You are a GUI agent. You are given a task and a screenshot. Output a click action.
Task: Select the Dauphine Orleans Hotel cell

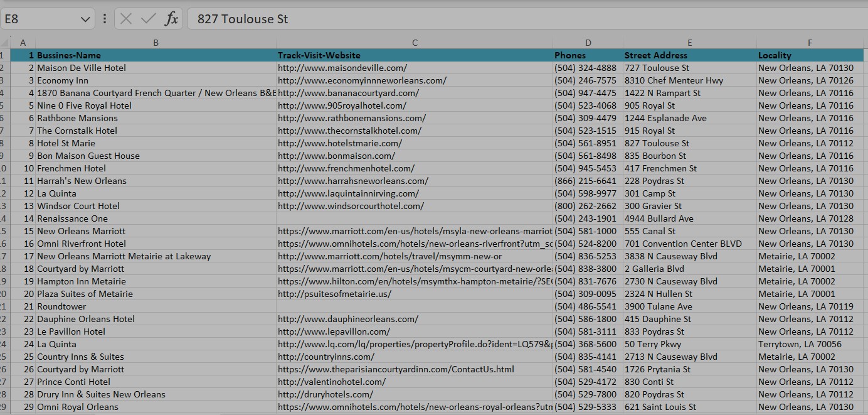coord(156,319)
